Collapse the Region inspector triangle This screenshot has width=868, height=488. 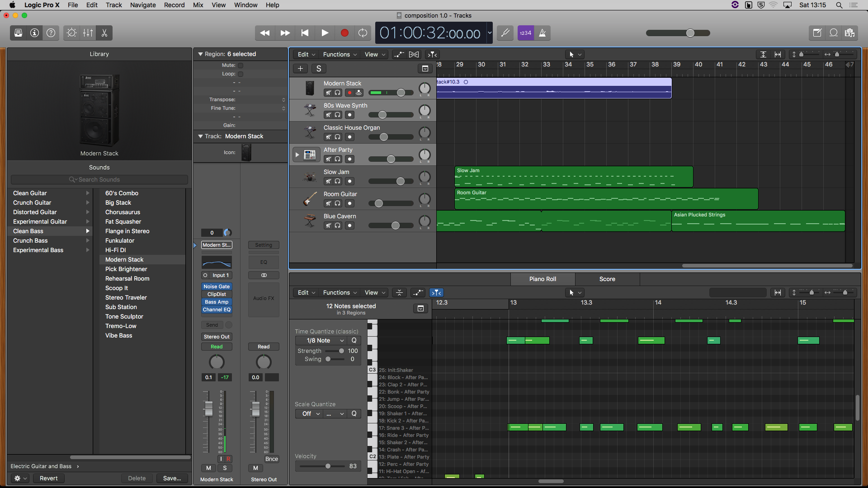[x=200, y=54]
